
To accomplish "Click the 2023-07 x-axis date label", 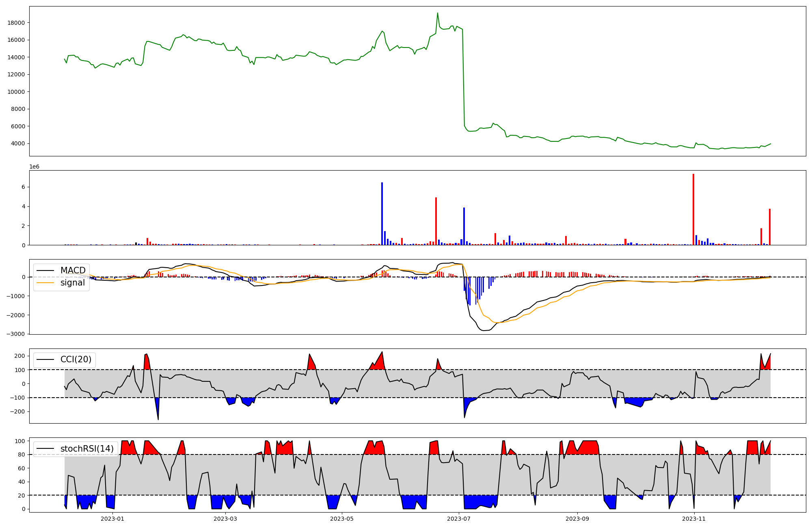I will [x=459, y=519].
